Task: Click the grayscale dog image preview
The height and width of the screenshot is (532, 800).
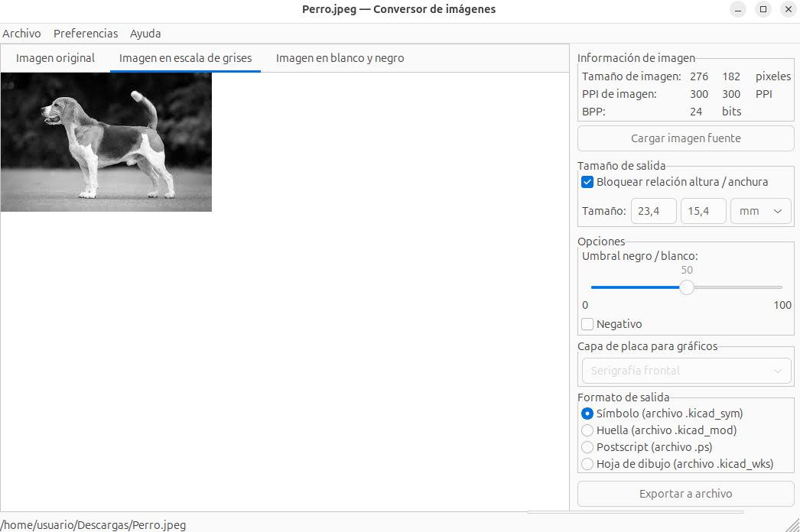Action: point(106,142)
